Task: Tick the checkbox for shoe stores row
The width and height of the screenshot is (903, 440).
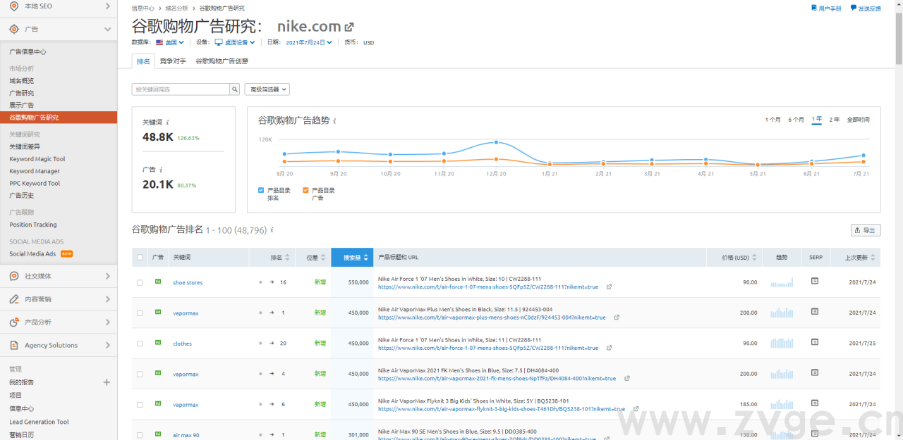Action: [x=140, y=283]
